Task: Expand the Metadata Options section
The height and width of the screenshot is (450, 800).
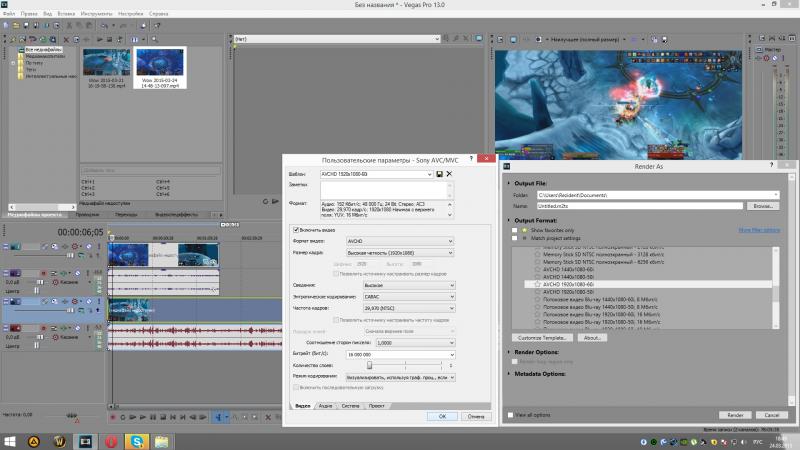Action: (509, 374)
